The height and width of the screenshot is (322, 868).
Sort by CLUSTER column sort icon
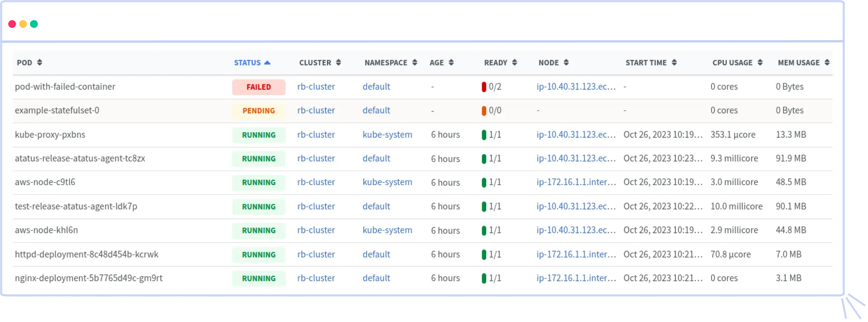(x=339, y=62)
